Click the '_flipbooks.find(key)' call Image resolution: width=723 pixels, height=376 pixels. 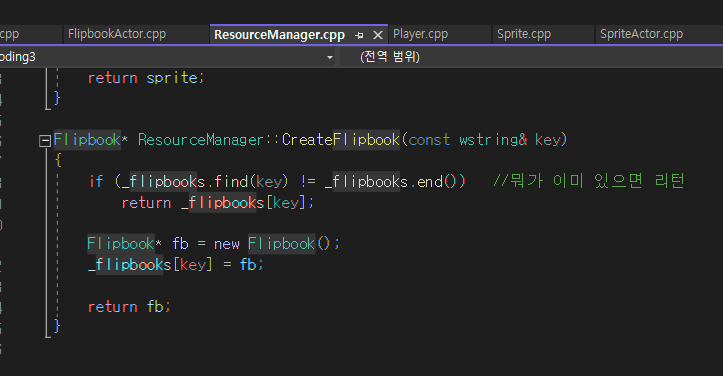click(x=205, y=181)
